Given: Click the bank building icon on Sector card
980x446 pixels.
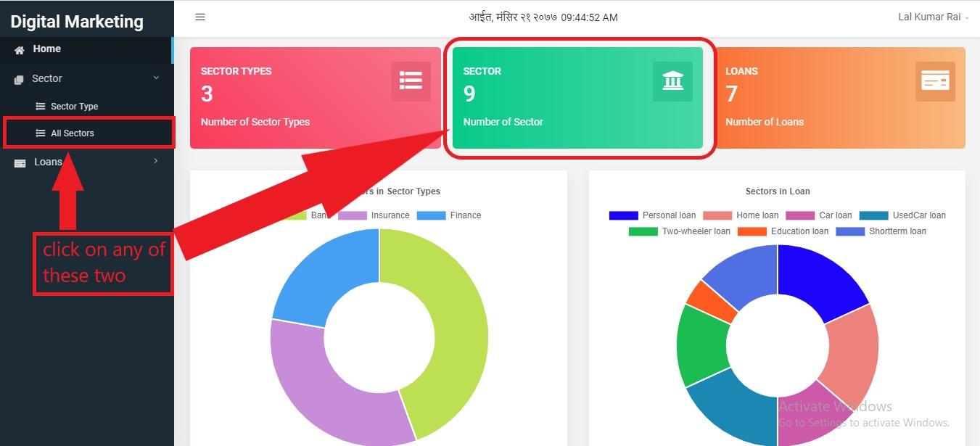Looking at the screenshot, I should pos(672,81).
